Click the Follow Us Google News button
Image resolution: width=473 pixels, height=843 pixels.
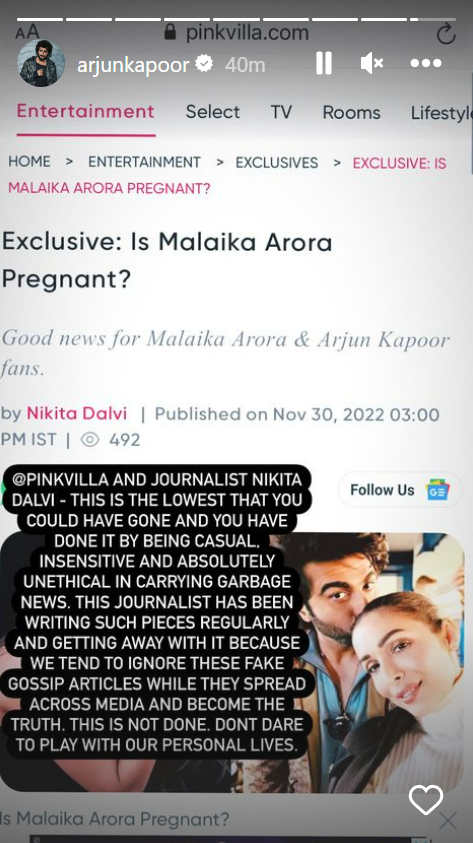click(400, 490)
